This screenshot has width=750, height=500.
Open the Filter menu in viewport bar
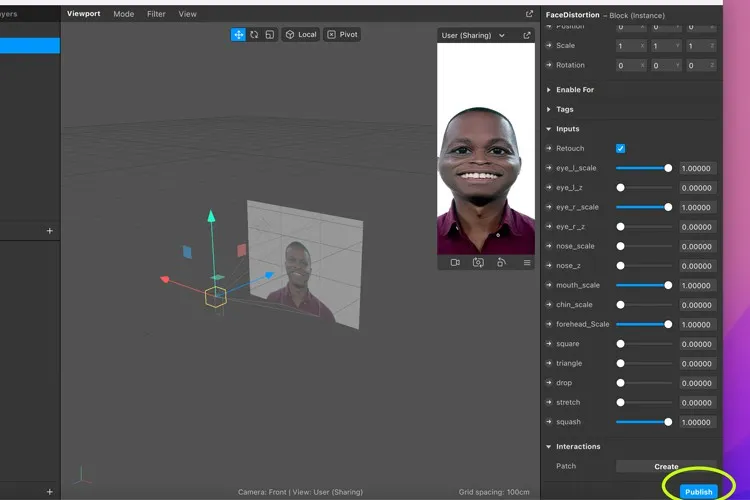coord(156,14)
